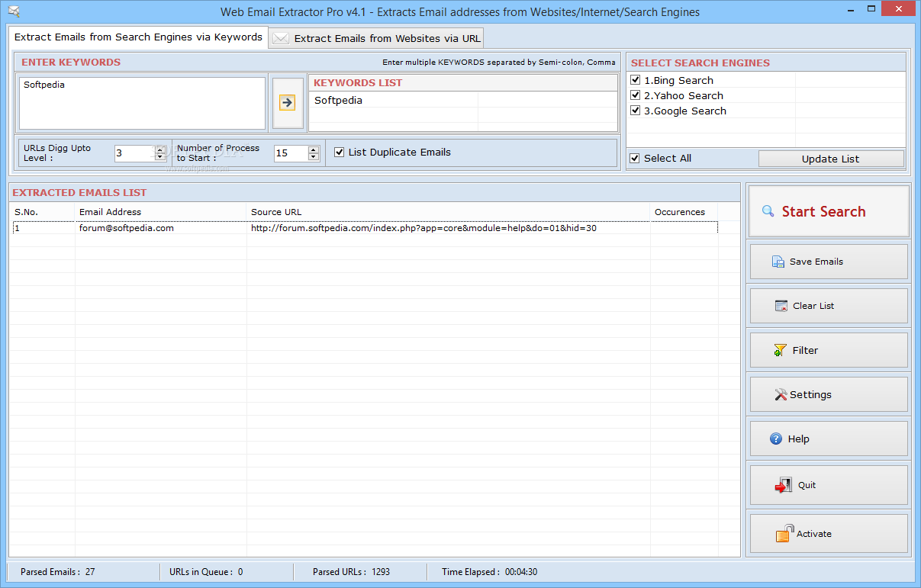
Task: Click the Clear List icon
Action: (781, 306)
